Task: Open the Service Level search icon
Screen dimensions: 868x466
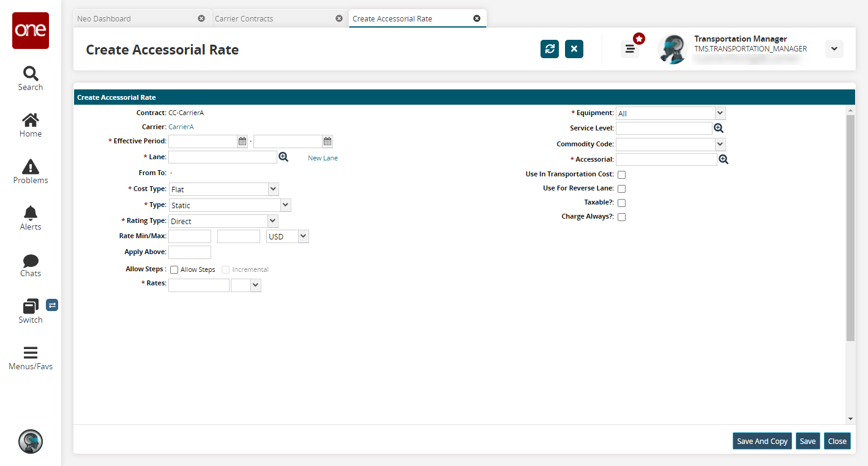Action: (x=719, y=128)
